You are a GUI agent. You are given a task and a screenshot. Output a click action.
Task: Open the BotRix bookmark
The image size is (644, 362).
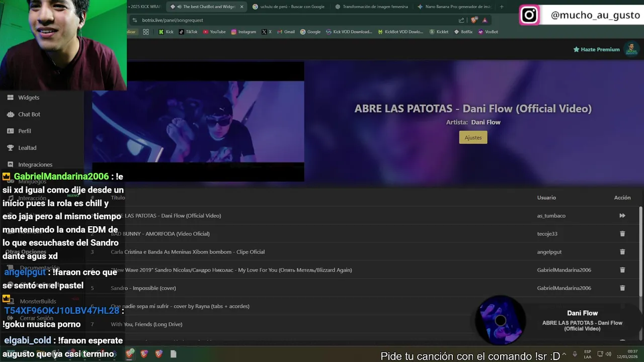(463, 32)
